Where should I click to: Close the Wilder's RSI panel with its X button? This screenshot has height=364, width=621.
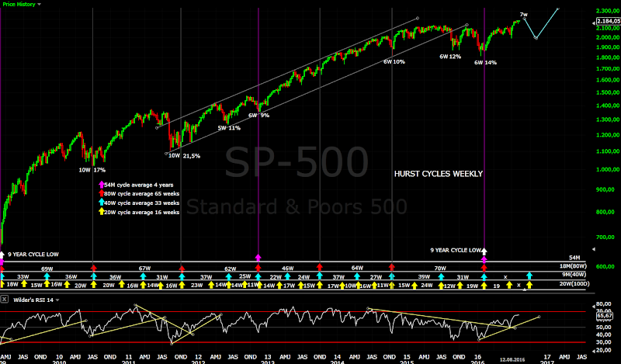5,300
